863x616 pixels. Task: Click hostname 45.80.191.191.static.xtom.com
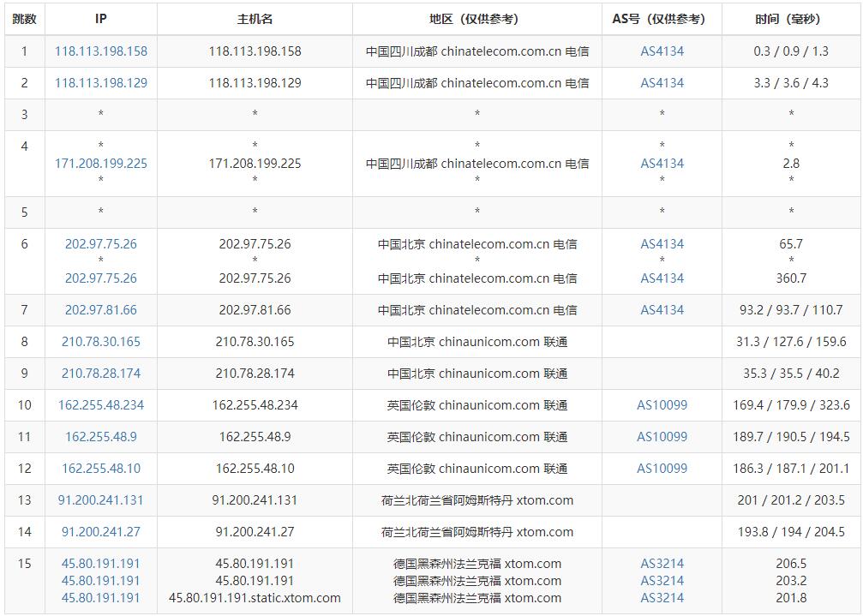click(x=255, y=598)
